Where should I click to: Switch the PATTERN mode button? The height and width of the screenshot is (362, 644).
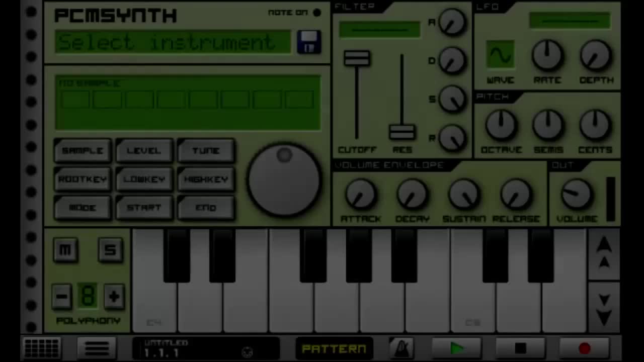click(x=334, y=348)
